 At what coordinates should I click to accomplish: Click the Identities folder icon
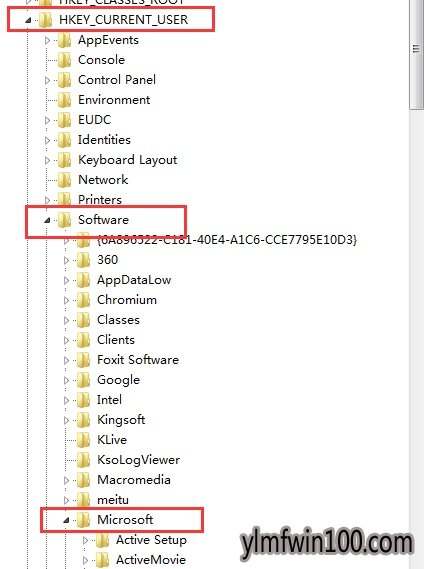tap(65, 140)
